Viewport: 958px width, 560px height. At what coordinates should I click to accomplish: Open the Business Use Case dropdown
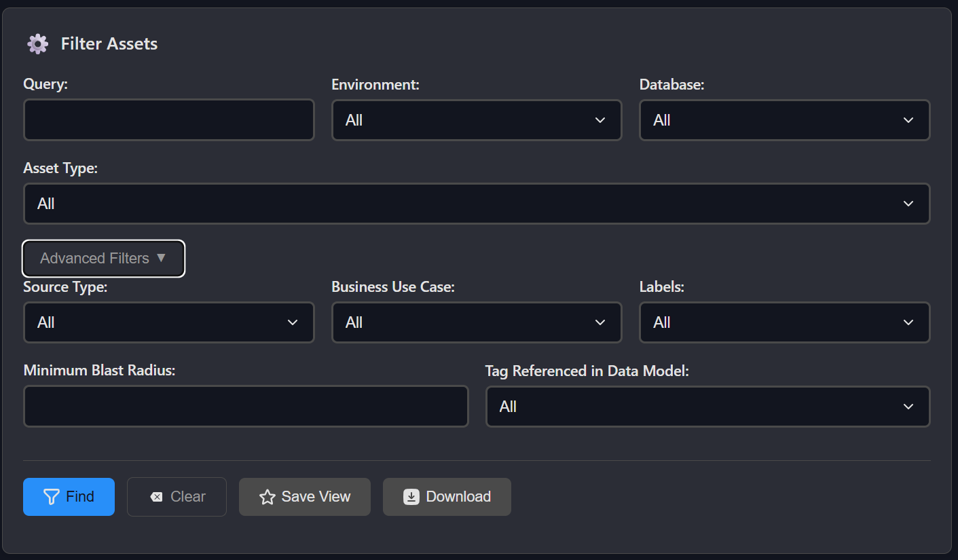coord(476,322)
